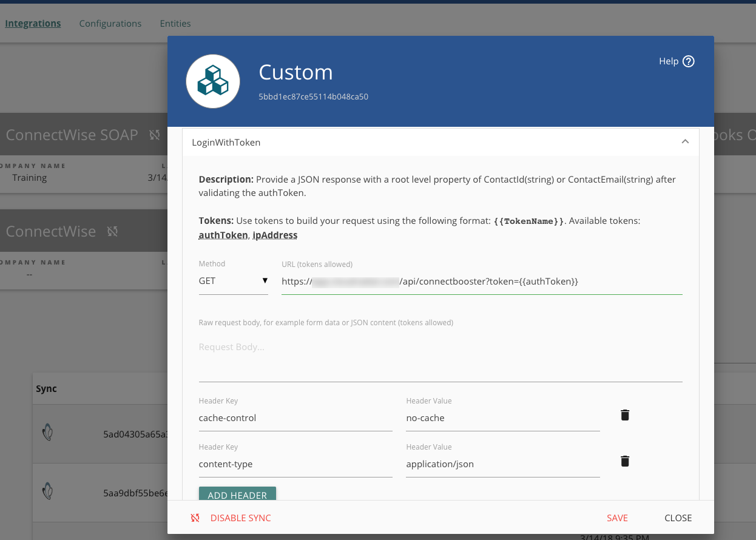Click the authToken token label
The height and width of the screenshot is (540, 756).
click(x=223, y=235)
